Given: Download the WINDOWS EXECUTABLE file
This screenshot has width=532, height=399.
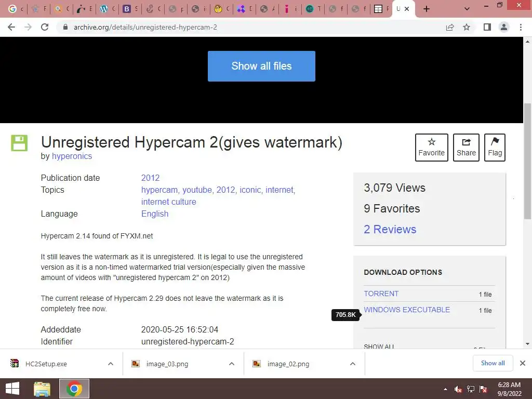Looking at the screenshot, I should point(407,310).
